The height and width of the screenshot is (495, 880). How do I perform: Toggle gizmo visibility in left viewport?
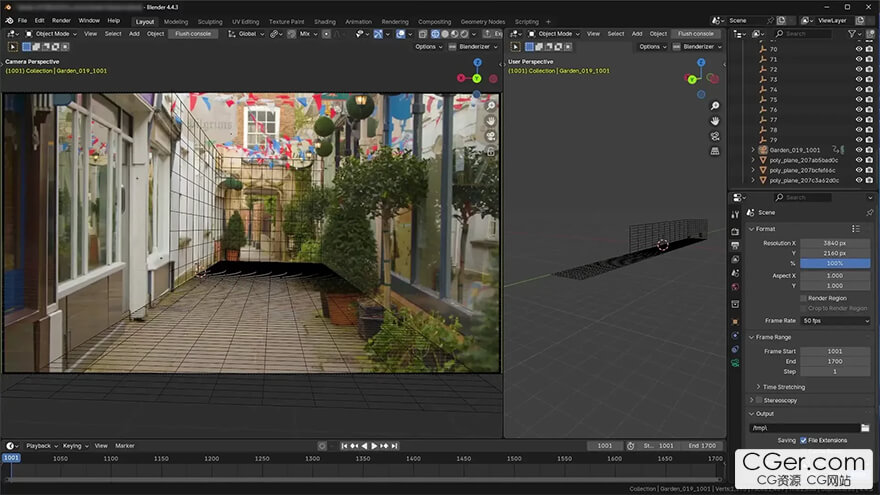(378, 34)
